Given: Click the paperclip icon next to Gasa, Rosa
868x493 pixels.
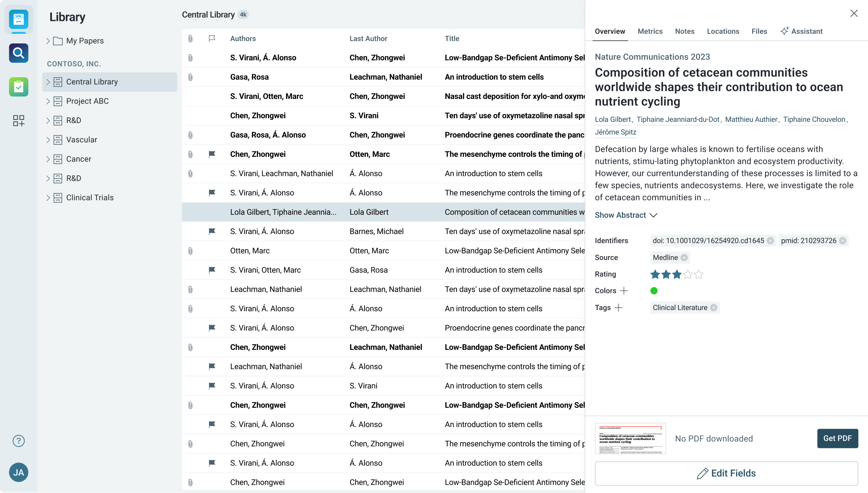Looking at the screenshot, I should pyautogui.click(x=190, y=77).
